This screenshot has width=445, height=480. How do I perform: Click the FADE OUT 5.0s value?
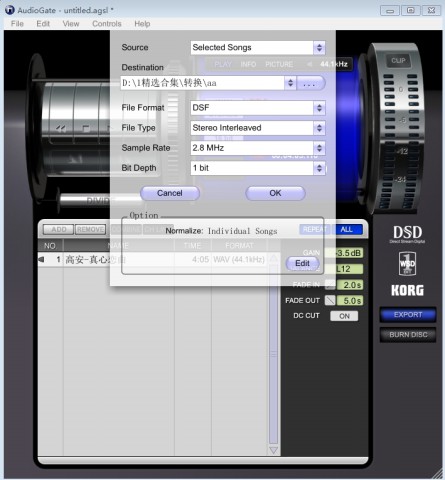[x=350, y=301]
